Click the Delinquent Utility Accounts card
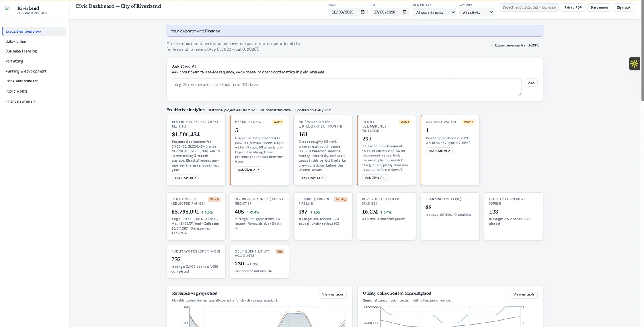This screenshot has height=327, width=644. [x=259, y=262]
